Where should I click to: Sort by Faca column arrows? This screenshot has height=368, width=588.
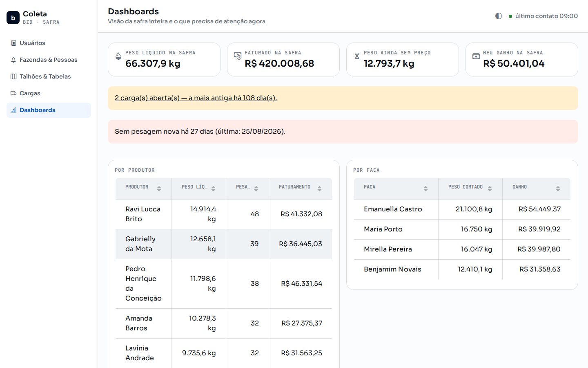426,188
